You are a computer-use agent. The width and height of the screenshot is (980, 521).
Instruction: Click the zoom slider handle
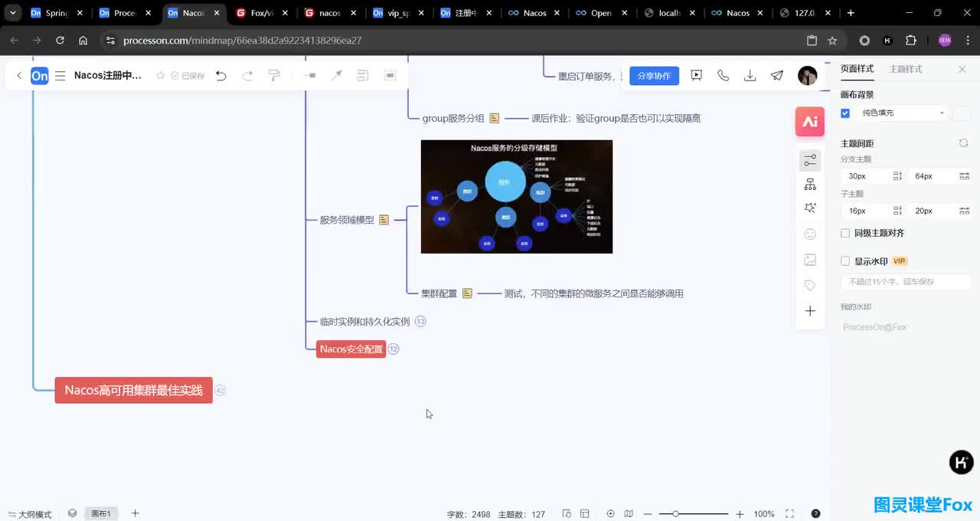(x=675, y=514)
